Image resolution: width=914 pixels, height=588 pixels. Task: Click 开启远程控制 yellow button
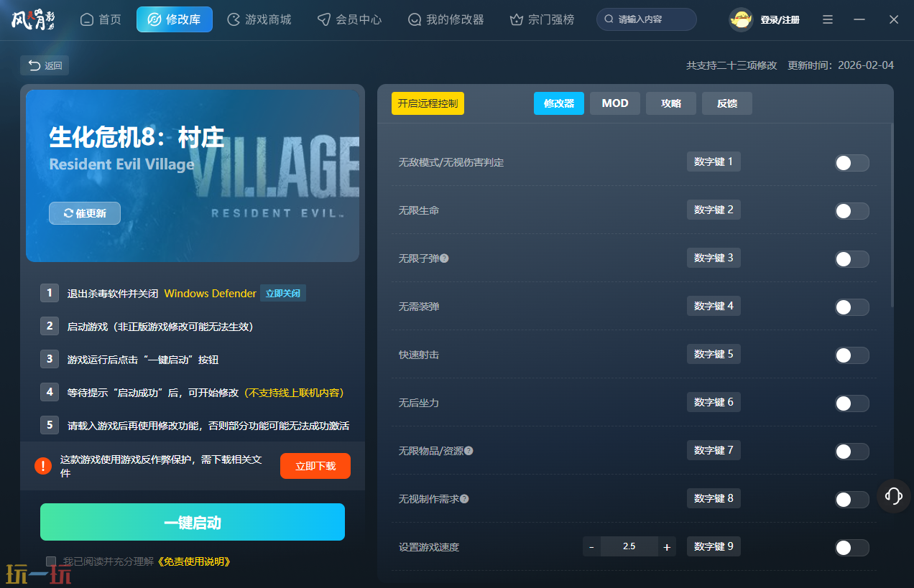pos(428,103)
